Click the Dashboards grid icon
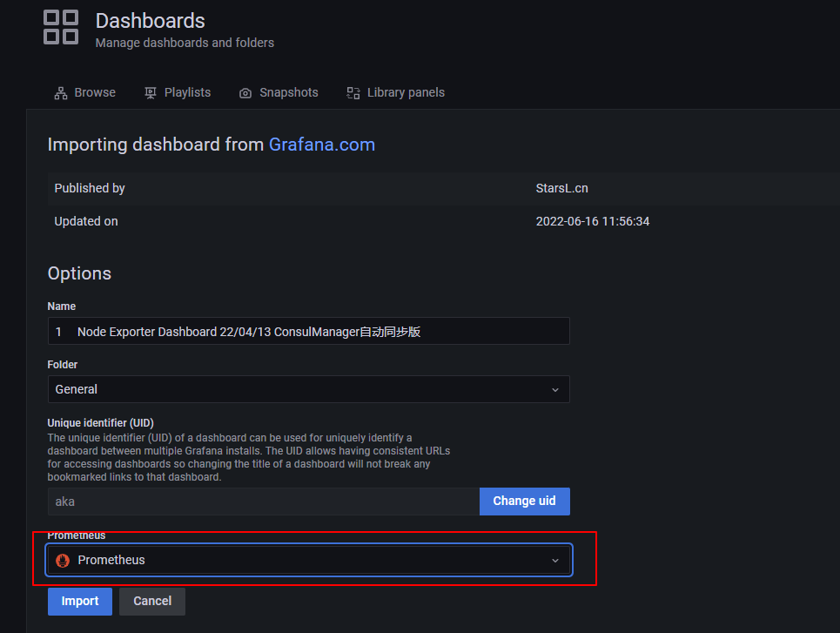Screen dimensions: 840x633 click(61, 27)
